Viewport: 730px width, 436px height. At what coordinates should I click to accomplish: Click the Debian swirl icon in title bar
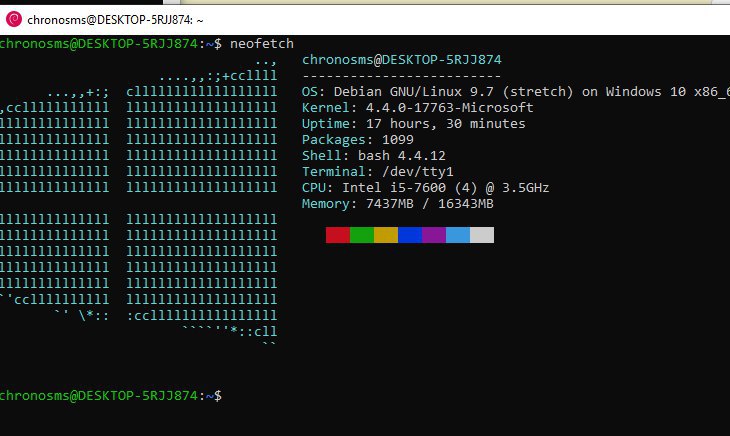pos(14,19)
